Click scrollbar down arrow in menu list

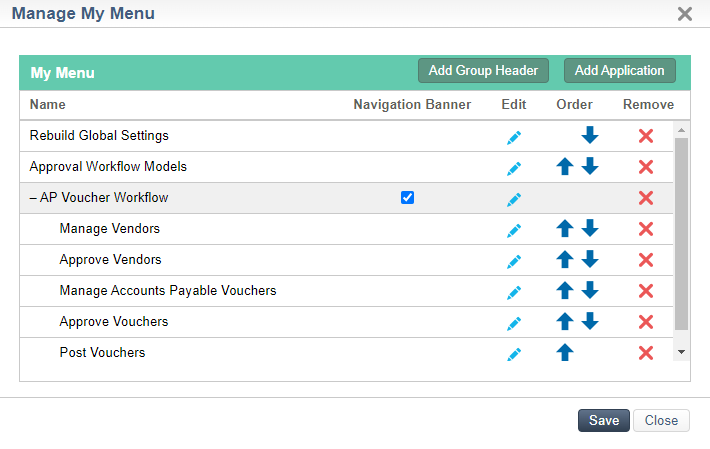[x=681, y=352]
